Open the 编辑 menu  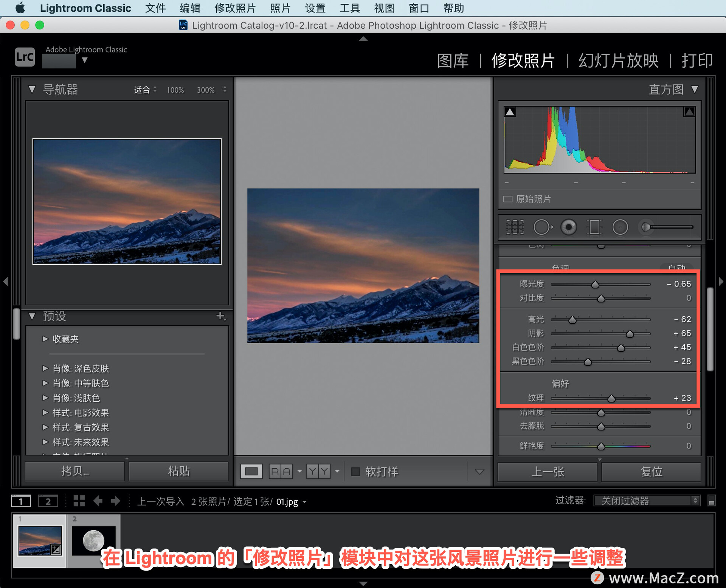[190, 8]
